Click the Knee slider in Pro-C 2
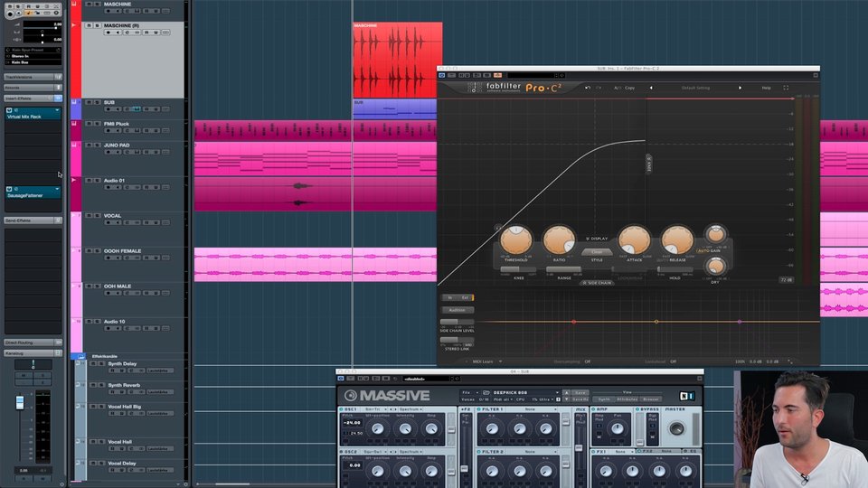 coord(518,269)
